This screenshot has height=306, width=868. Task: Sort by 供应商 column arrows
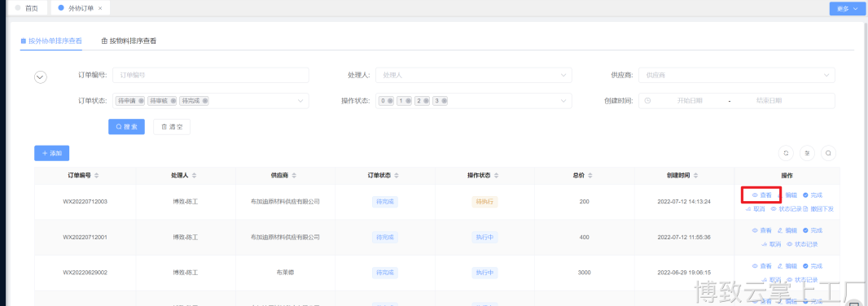click(295, 176)
